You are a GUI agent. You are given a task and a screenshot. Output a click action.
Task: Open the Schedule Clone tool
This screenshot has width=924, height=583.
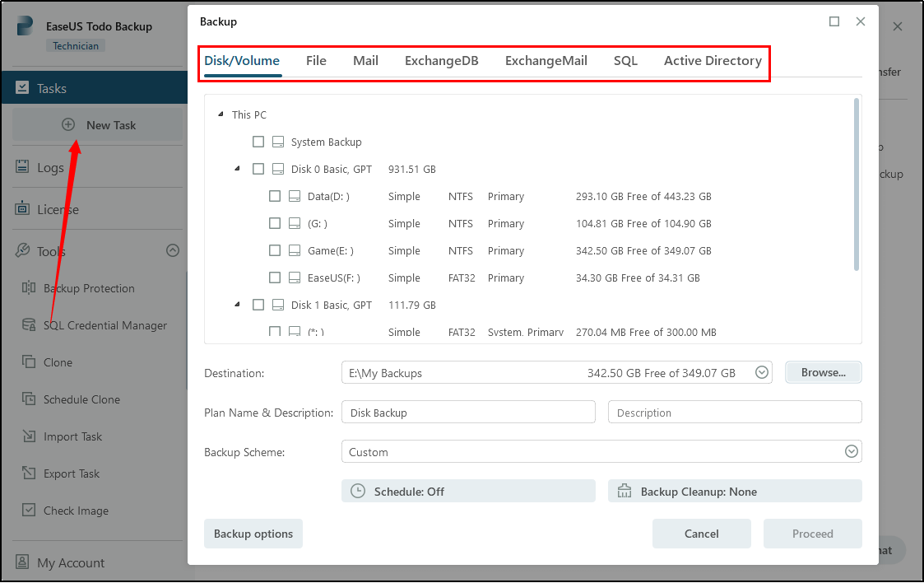point(81,399)
